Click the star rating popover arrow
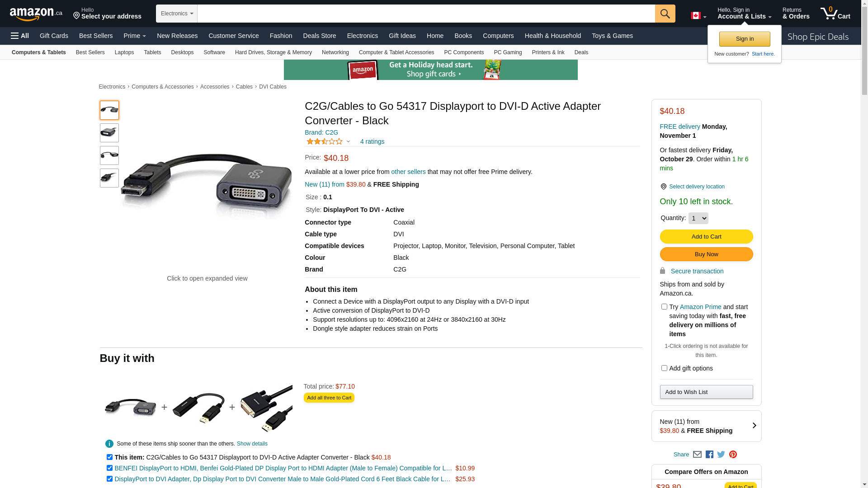This screenshot has height=488, width=868. click(x=348, y=142)
